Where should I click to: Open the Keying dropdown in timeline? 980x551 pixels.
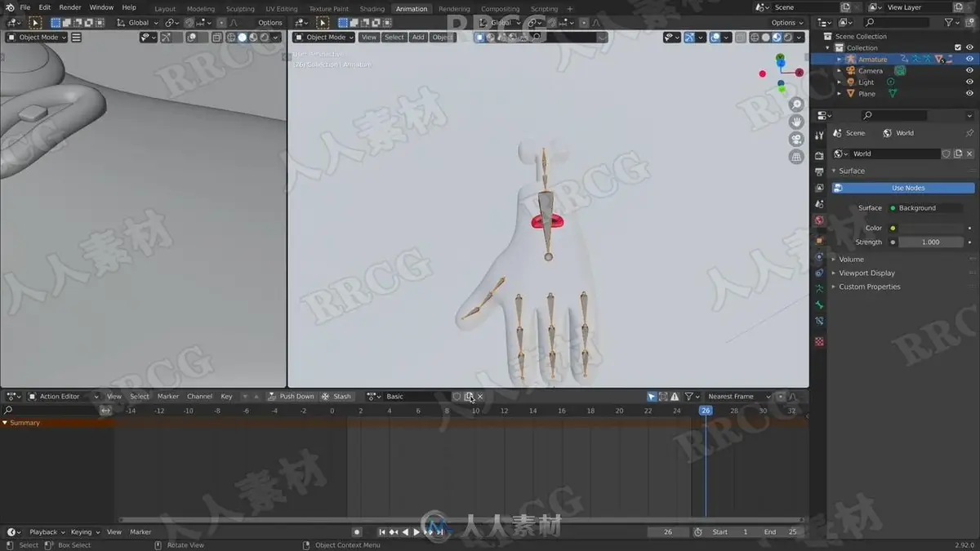tap(84, 532)
